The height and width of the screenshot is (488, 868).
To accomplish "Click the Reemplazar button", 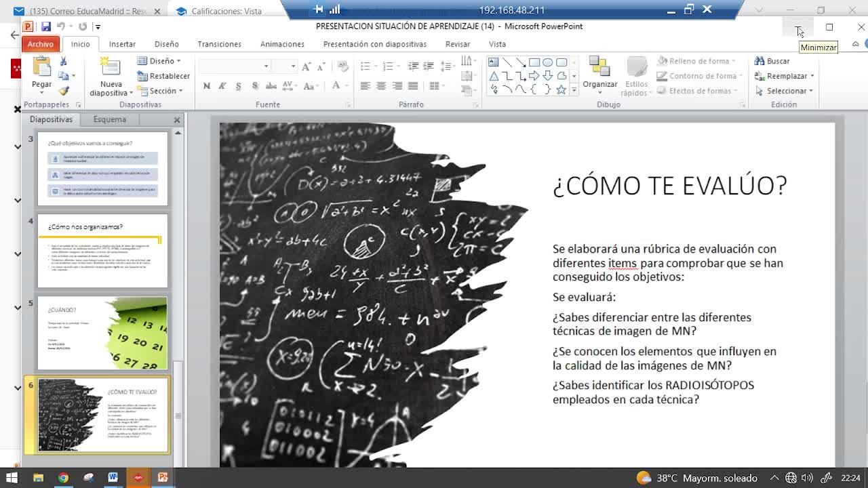I will (785, 76).
